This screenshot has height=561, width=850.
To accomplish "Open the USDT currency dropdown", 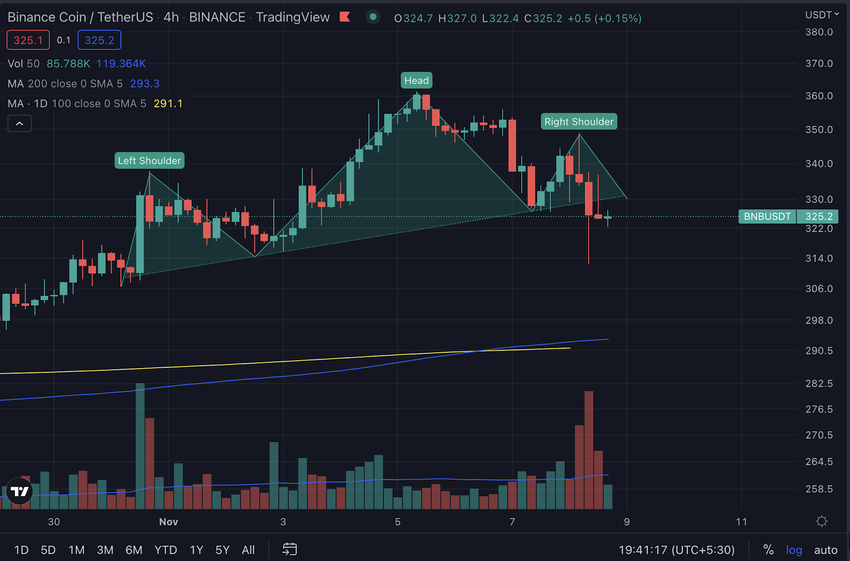I will (822, 15).
